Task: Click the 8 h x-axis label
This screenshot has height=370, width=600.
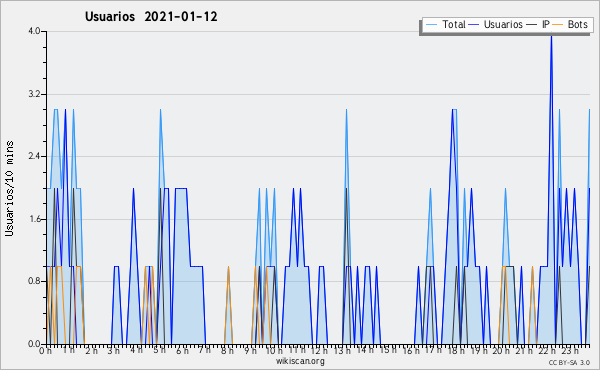Action: tap(227, 351)
